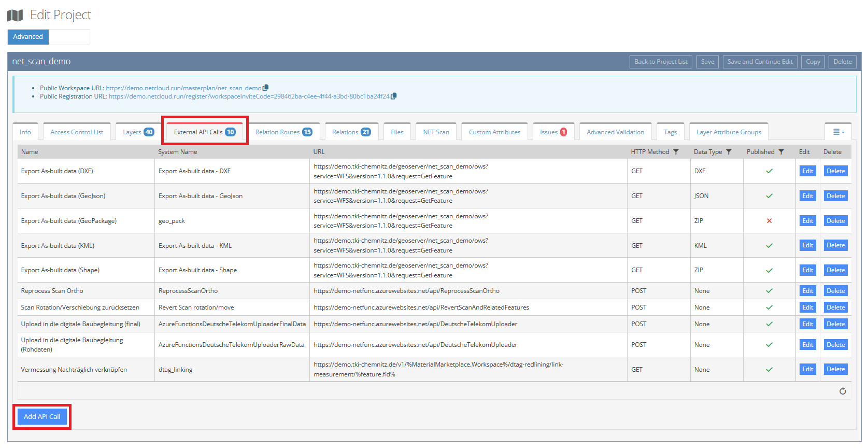Open the Issues tab

click(x=553, y=132)
